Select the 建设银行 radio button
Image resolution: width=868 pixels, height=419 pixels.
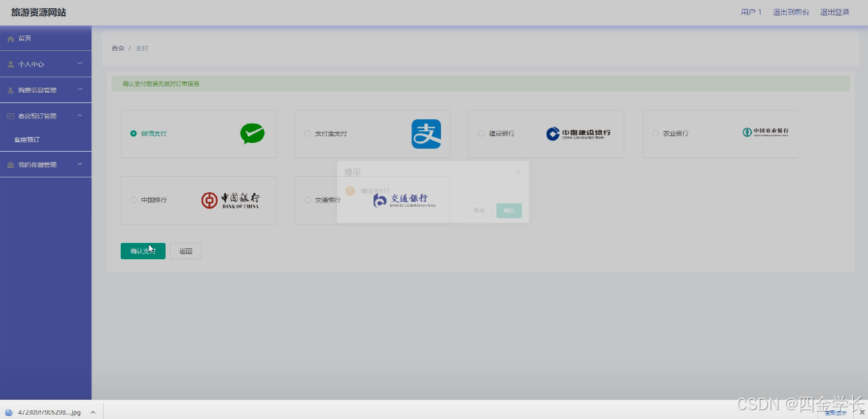(x=481, y=133)
